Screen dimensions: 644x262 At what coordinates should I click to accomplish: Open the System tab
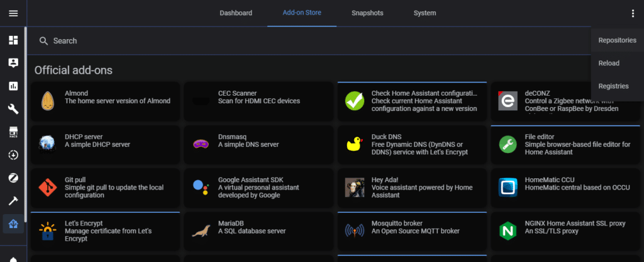pyautogui.click(x=425, y=13)
